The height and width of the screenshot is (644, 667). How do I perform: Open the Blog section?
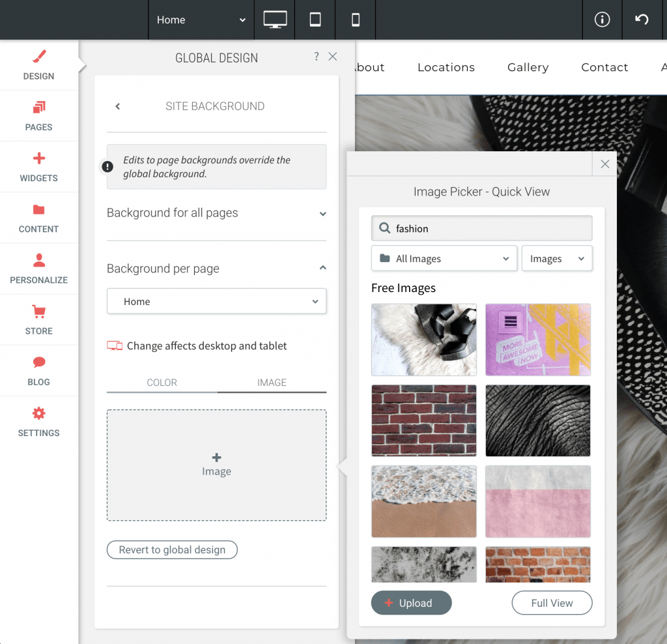38,371
